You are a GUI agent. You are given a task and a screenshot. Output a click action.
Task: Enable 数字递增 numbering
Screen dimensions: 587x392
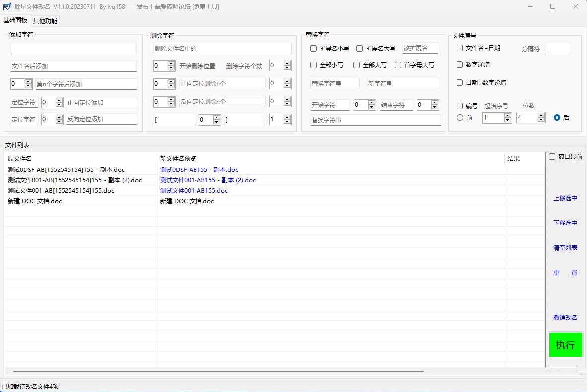(x=459, y=65)
